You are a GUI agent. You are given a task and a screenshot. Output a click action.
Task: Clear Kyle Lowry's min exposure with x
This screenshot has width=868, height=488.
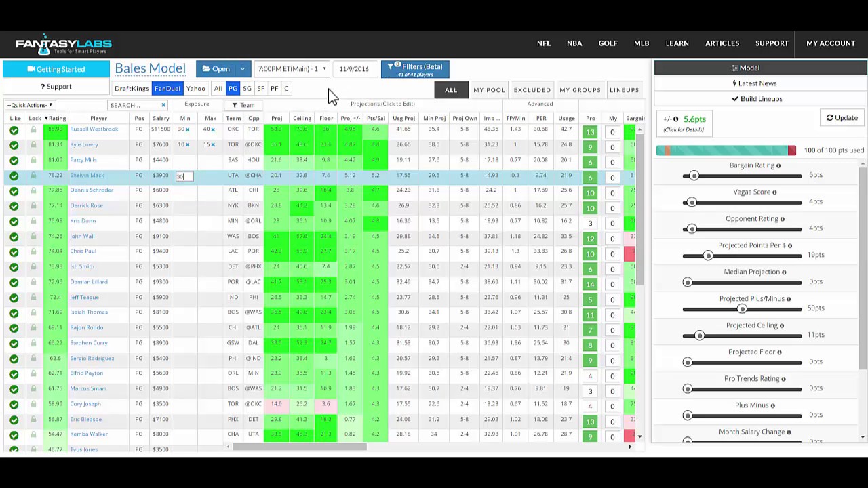pyautogui.click(x=187, y=145)
